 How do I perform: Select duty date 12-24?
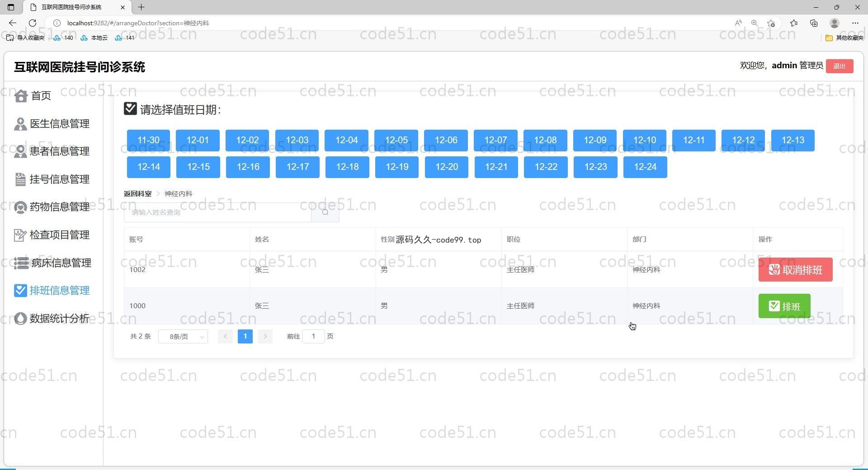point(645,167)
